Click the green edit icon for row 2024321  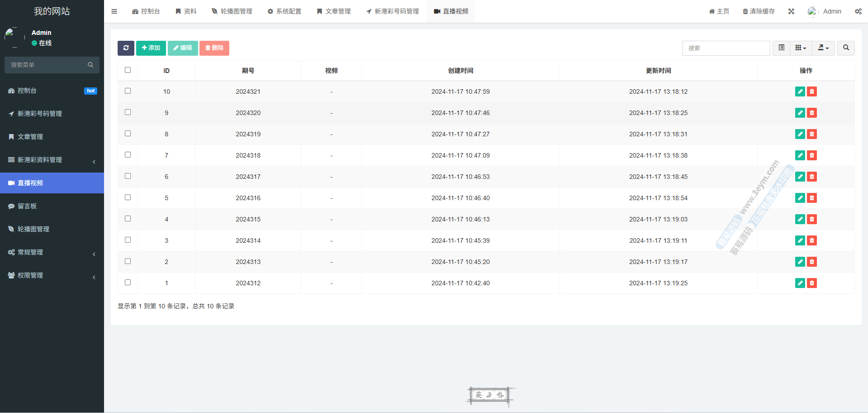pos(800,91)
